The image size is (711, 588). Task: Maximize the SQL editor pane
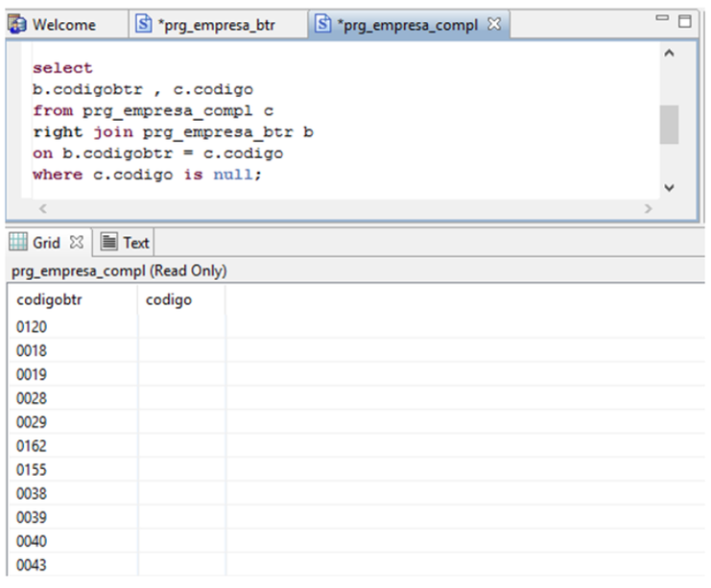point(685,20)
